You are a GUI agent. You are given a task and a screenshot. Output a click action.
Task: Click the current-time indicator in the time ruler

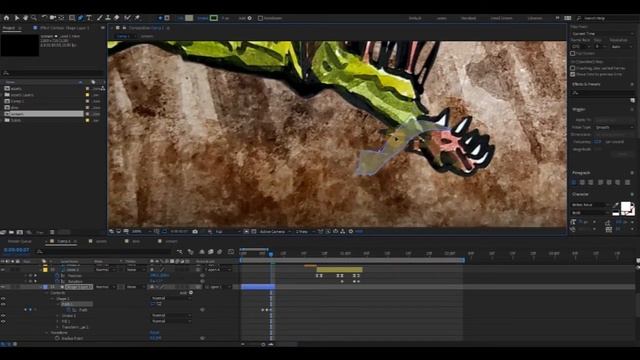[271, 254]
